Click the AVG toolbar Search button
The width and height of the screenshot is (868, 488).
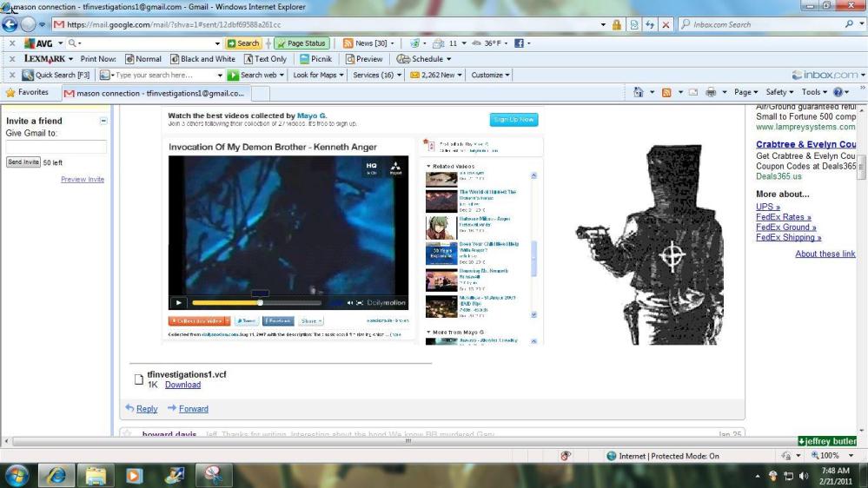(243, 43)
